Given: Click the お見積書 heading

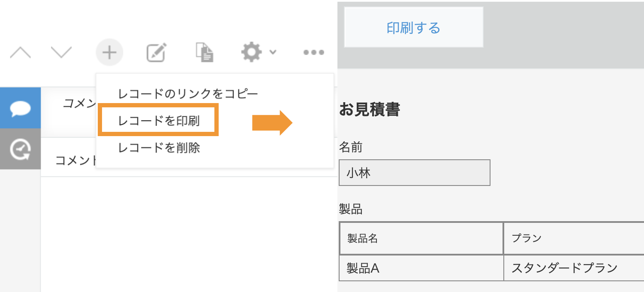Looking at the screenshot, I should tap(370, 109).
